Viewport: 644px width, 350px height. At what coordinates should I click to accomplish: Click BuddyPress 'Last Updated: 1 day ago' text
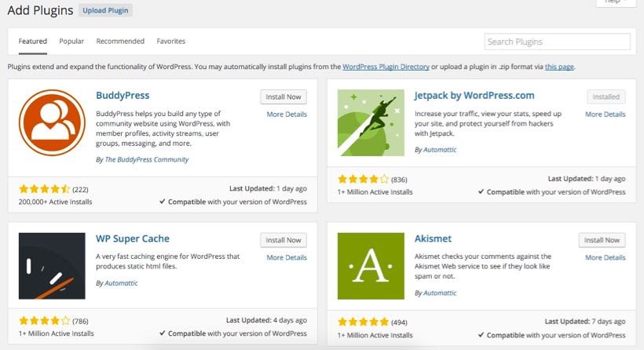268,189
